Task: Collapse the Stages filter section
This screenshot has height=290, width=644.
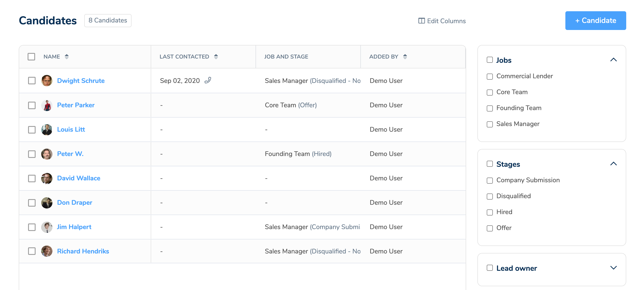Action: point(613,164)
